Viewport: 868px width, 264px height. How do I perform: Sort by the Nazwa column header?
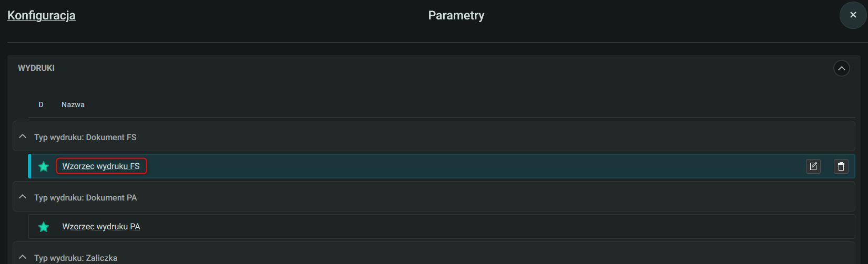73,104
